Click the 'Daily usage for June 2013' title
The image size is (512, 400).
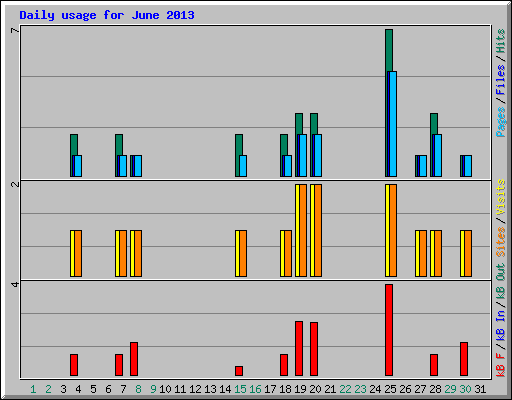coord(107,15)
